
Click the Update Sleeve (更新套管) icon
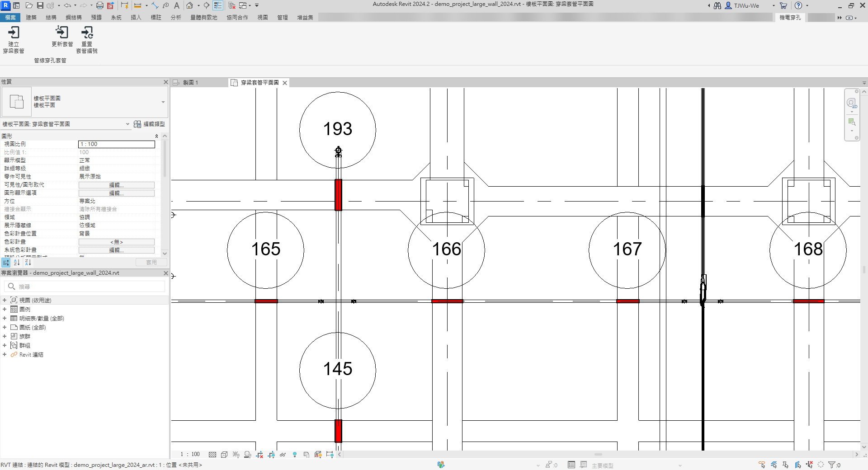pyautogui.click(x=62, y=33)
